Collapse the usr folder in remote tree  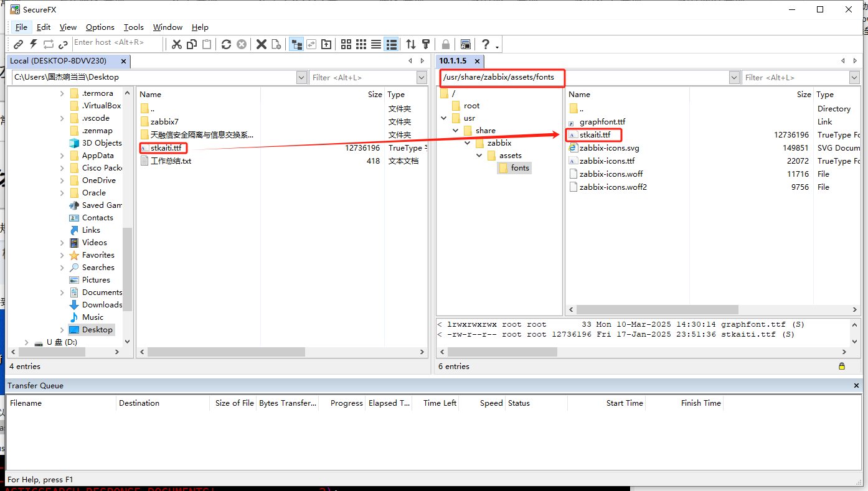(x=444, y=118)
